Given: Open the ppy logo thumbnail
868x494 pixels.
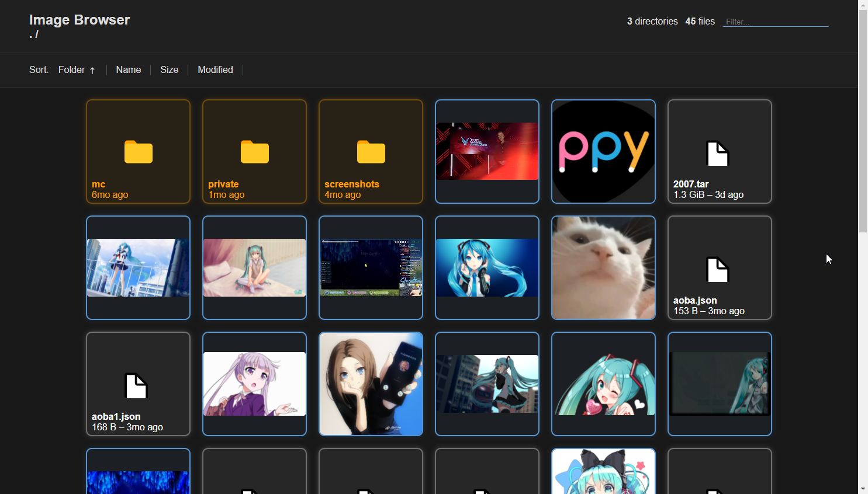Looking at the screenshot, I should point(603,152).
